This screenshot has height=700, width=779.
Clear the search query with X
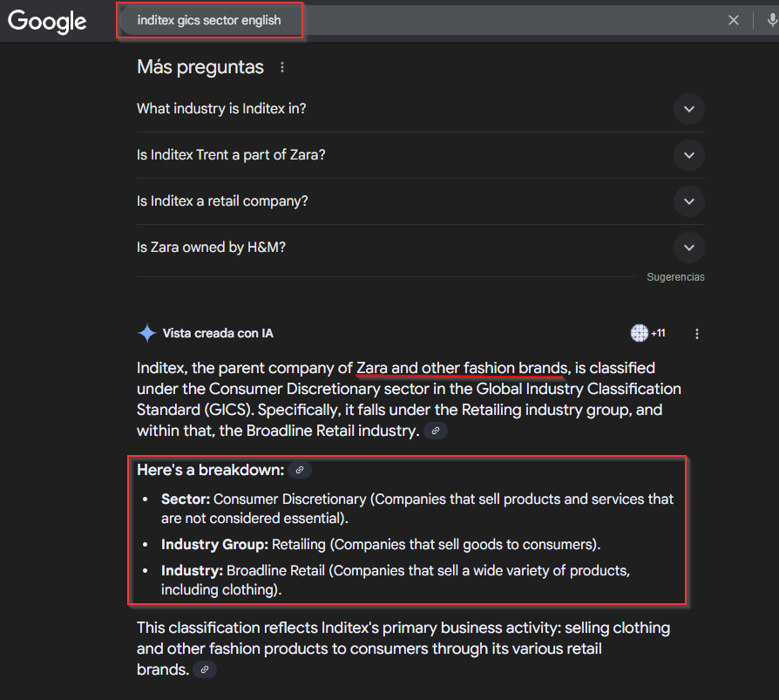pyautogui.click(x=734, y=20)
